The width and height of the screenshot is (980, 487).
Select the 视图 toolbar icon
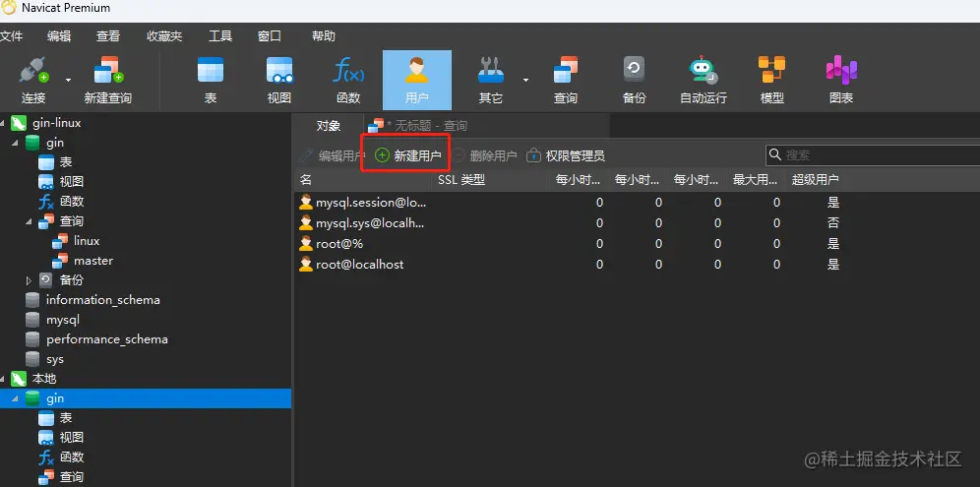point(279,80)
